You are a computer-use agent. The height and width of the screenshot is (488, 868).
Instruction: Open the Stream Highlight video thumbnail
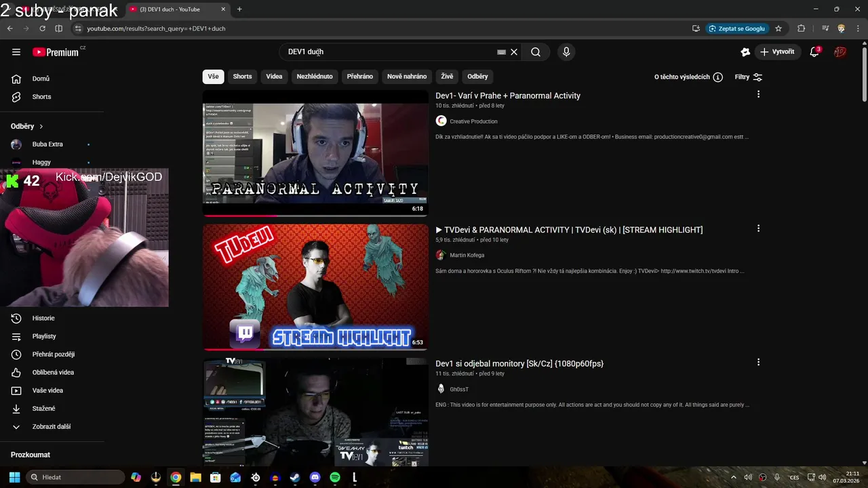pyautogui.click(x=315, y=287)
